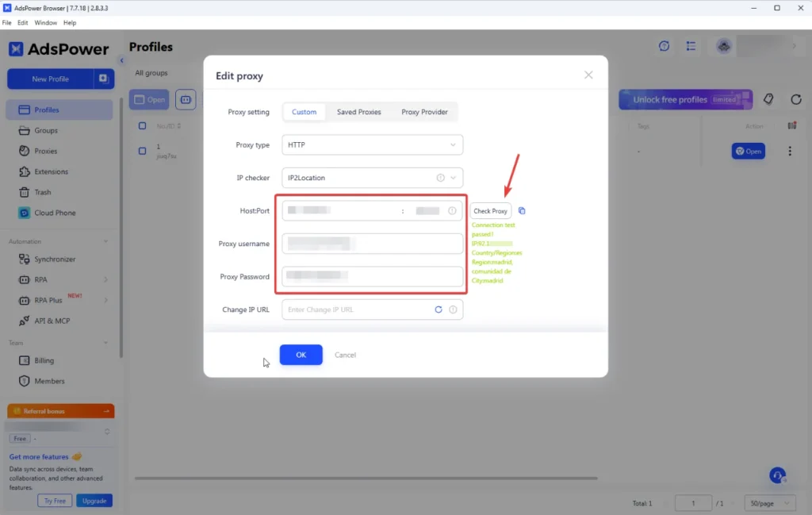
Task: Open the Proxy type dropdown showing HTTP
Action: (x=371, y=144)
